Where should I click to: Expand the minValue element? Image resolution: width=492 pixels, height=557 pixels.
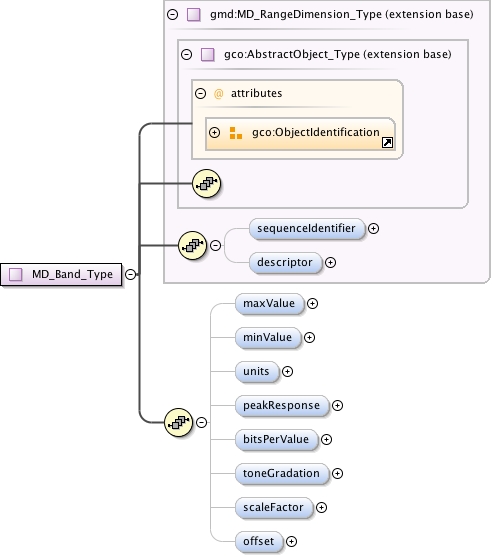pyautogui.click(x=309, y=337)
